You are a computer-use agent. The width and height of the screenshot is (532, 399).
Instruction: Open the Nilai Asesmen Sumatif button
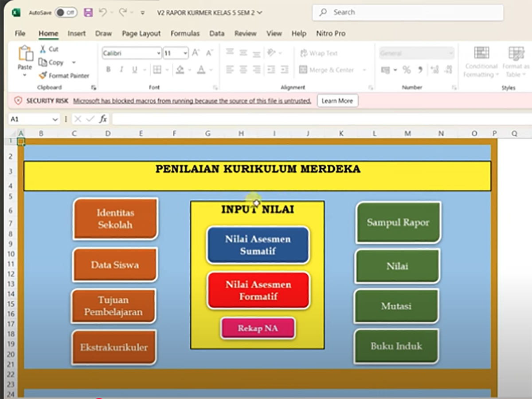[258, 245]
